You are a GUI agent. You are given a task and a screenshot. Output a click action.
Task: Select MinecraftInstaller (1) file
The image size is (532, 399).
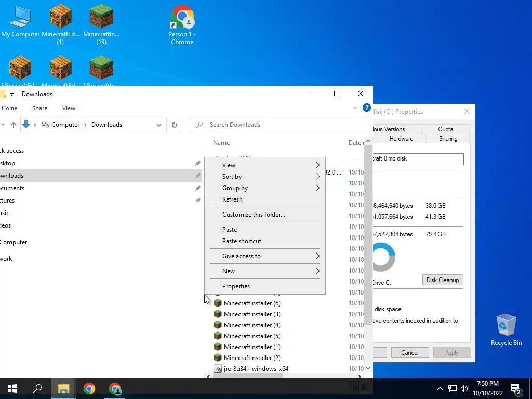point(252,347)
